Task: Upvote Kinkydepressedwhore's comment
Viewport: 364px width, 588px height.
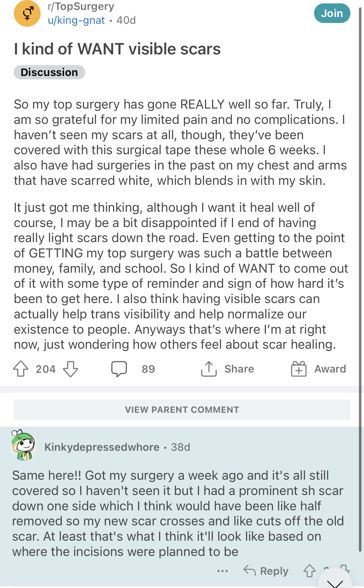Action: 310,570
